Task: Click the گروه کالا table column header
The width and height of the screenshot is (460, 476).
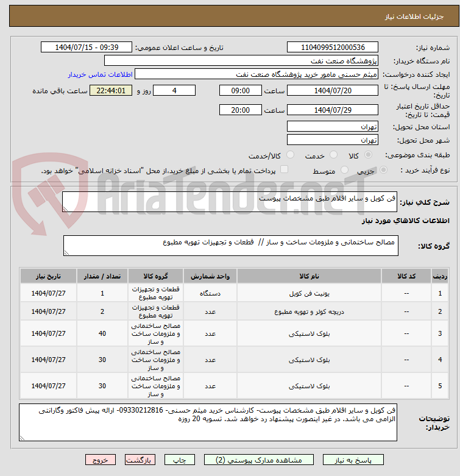Action: tap(155, 276)
